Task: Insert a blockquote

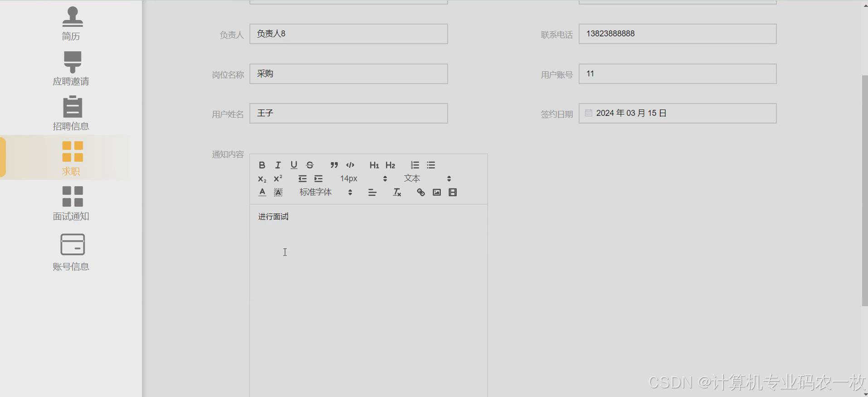Action: (334, 165)
